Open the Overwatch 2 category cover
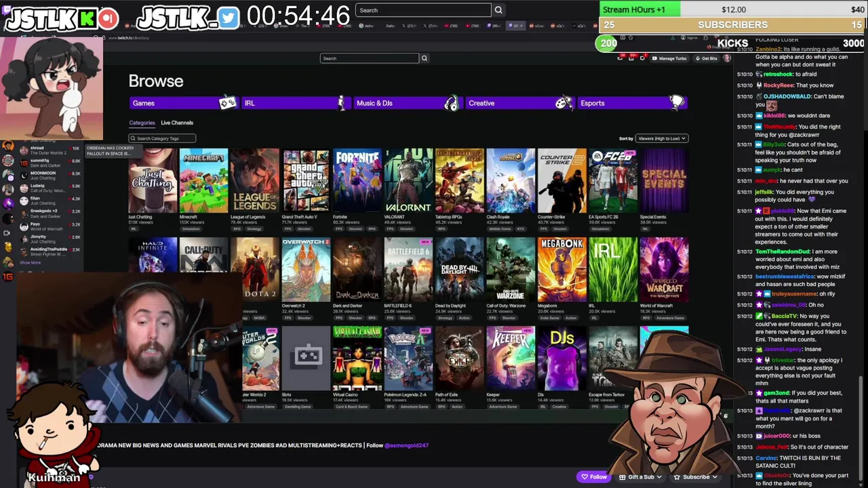The height and width of the screenshot is (488, 868). (x=306, y=270)
